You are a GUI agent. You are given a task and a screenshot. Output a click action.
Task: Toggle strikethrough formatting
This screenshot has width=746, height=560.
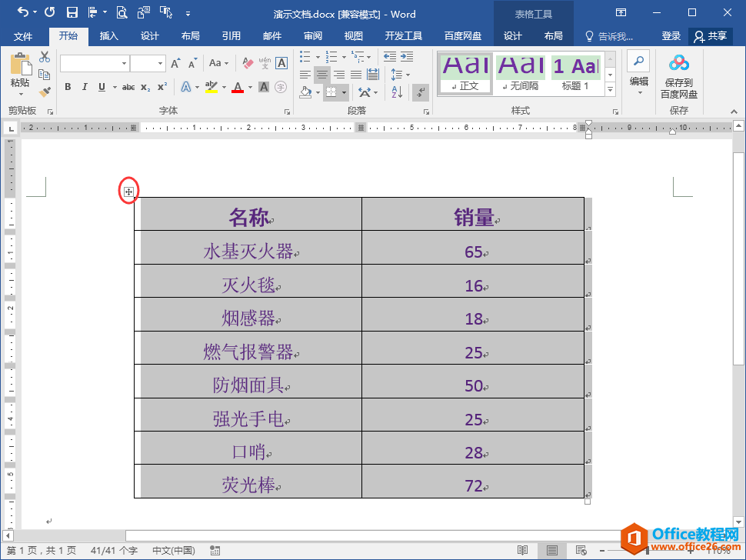[x=128, y=87]
